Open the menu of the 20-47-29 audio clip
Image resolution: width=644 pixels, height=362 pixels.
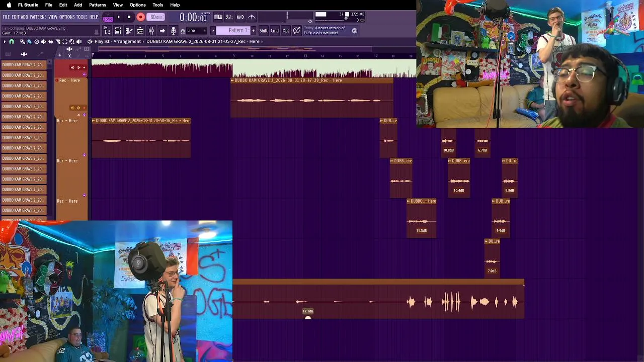(232, 80)
